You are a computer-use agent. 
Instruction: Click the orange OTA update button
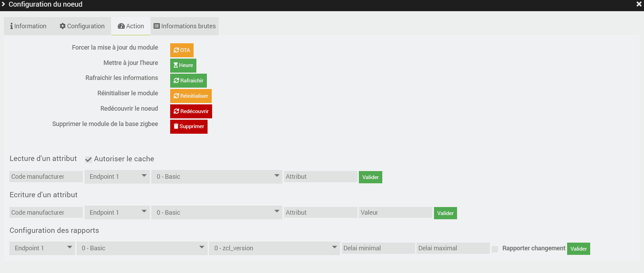pyautogui.click(x=182, y=50)
